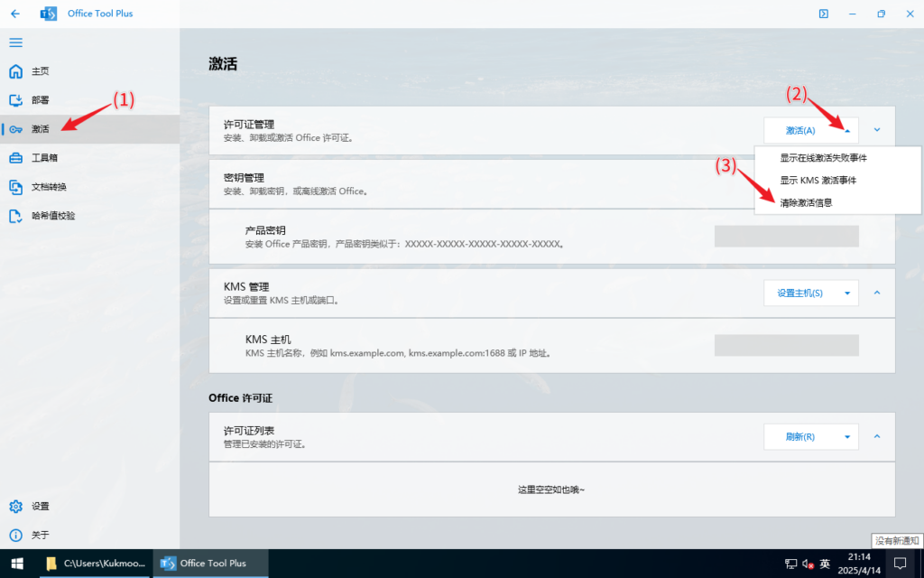Click the muted volume tray icon

(x=808, y=564)
